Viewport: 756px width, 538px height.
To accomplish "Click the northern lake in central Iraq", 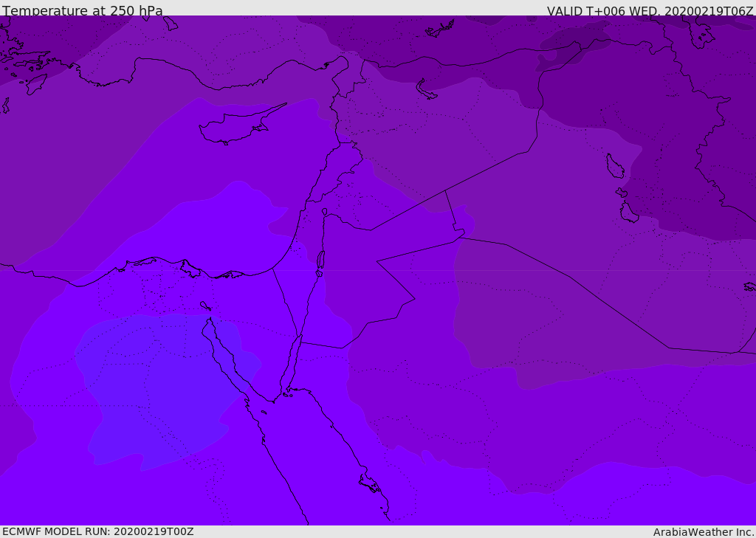I will (614, 167).
